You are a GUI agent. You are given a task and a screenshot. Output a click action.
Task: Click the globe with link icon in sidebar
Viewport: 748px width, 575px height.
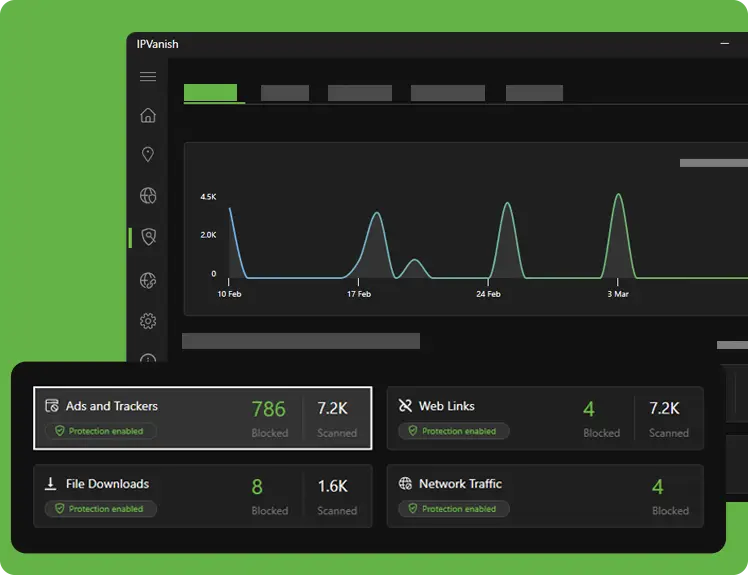(148, 281)
